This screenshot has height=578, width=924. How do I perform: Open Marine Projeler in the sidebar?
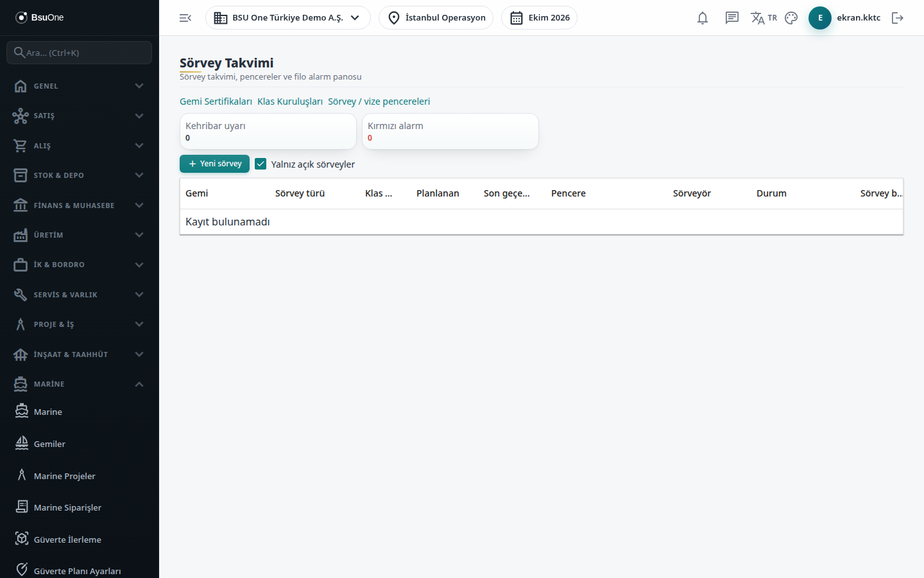pos(80,476)
